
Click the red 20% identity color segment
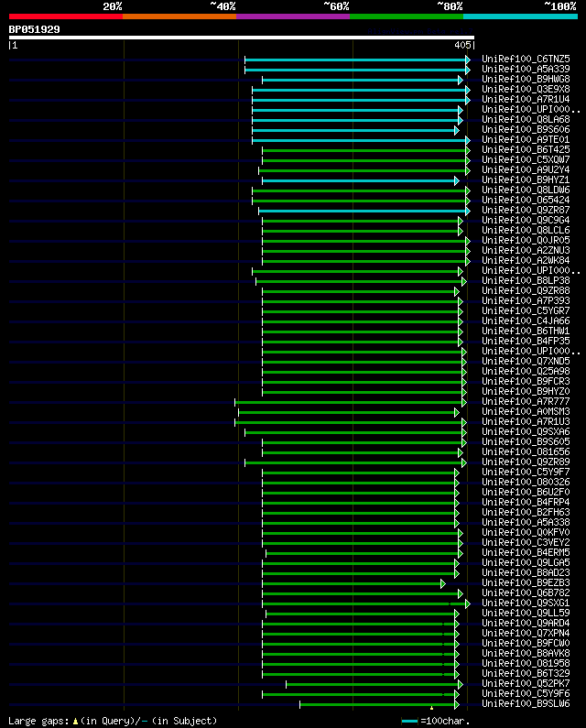(x=66, y=16)
